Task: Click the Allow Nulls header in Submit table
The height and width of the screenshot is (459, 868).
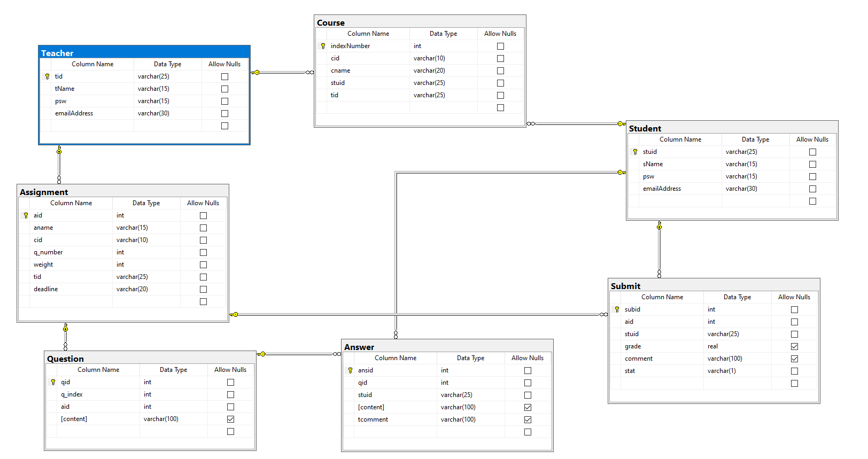Action: tap(794, 297)
